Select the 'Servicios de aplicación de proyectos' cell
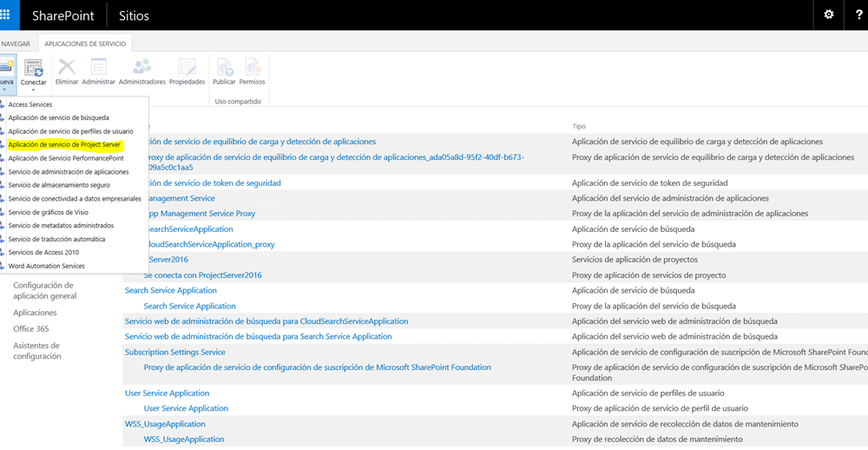 point(635,260)
